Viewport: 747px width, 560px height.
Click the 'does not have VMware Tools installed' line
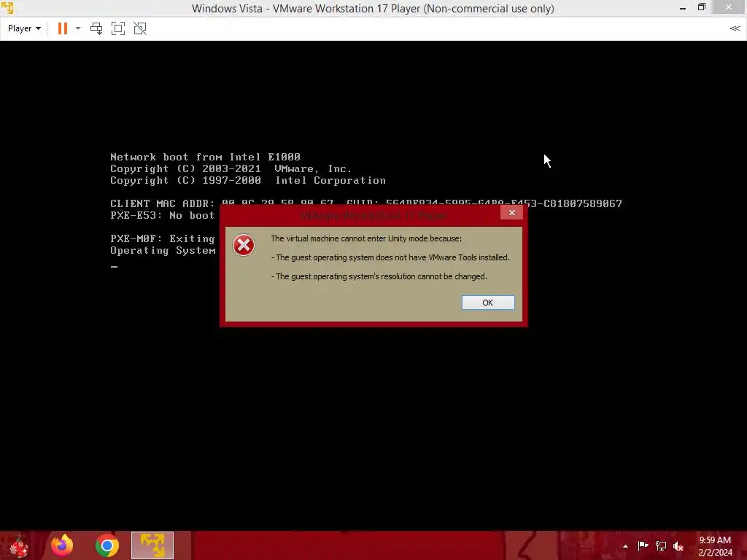(x=391, y=257)
